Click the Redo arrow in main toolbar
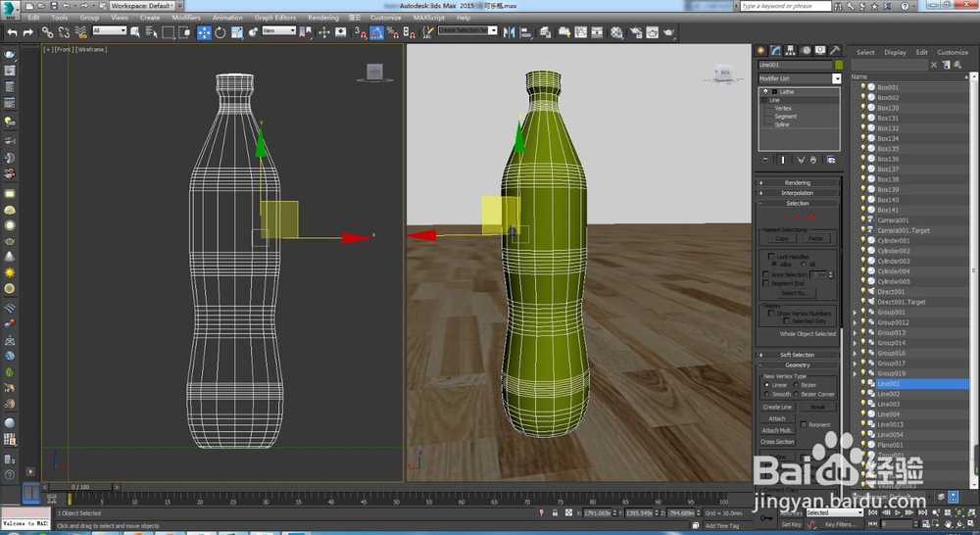This screenshot has height=535, width=980. point(27,32)
